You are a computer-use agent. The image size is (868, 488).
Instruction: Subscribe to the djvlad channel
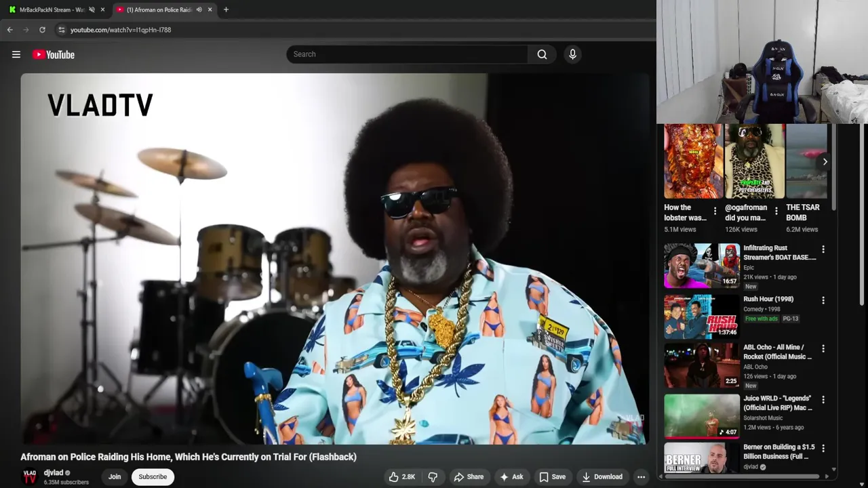point(153,476)
